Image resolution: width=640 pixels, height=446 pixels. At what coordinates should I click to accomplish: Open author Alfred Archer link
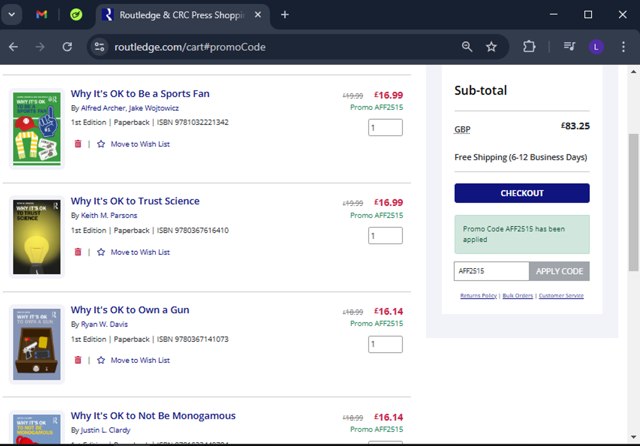click(x=103, y=108)
